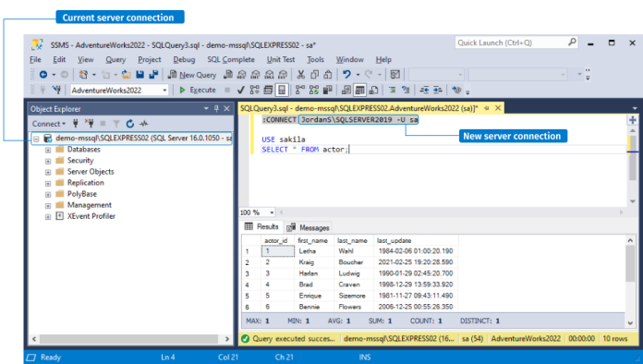Expand the PolyBase folder node

click(x=48, y=194)
